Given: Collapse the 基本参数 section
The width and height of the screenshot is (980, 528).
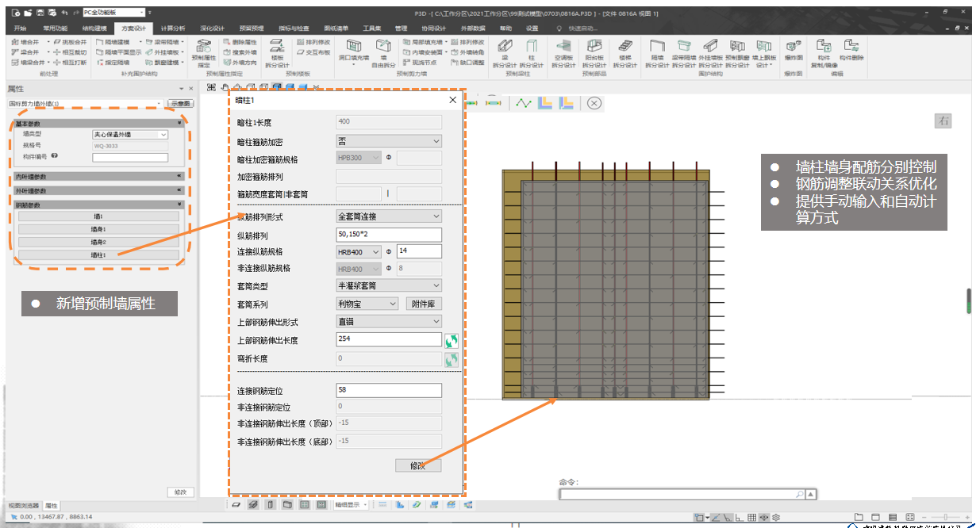Looking at the screenshot, I should [179, 124].
